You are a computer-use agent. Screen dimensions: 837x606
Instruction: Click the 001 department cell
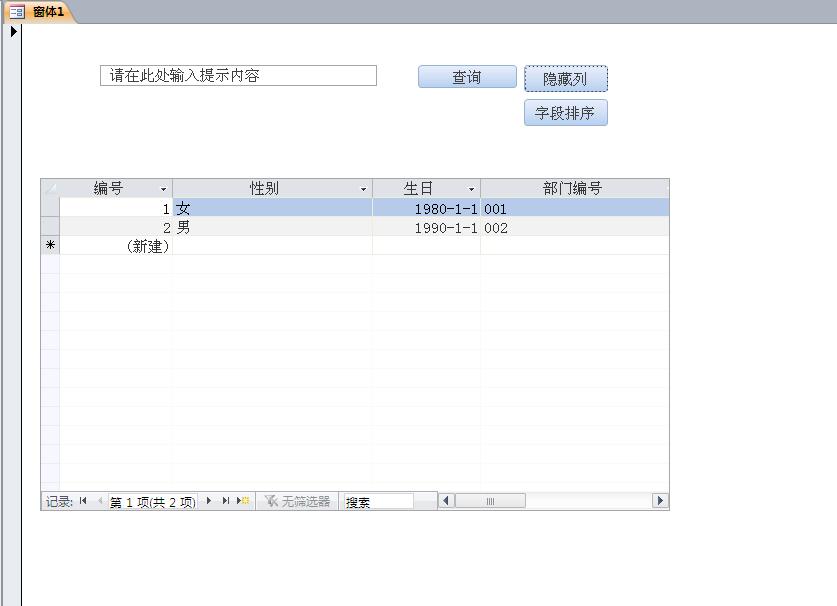[574, 208]
